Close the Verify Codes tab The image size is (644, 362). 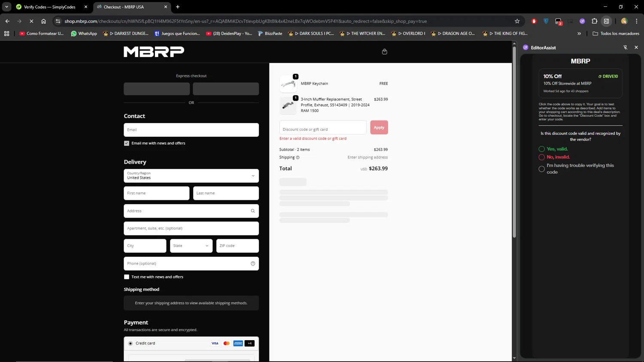pyautogui.click(x=85, y=7)
